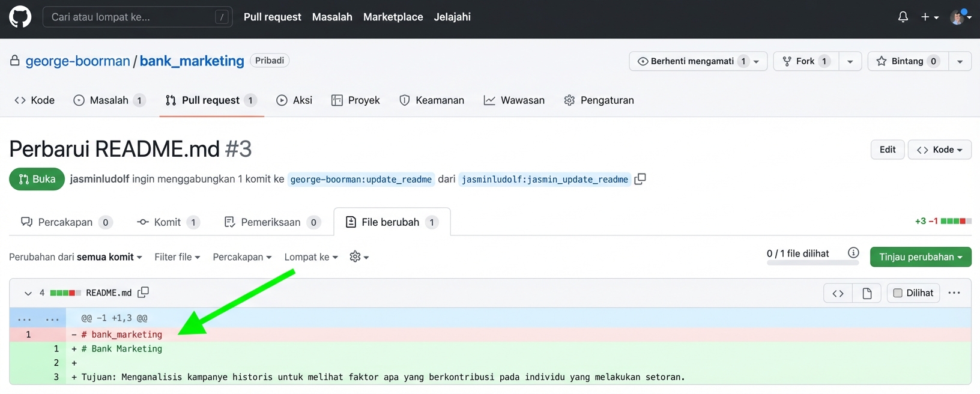Show source diff view icon
Screen dimensions: 980x394
[838, 293]
